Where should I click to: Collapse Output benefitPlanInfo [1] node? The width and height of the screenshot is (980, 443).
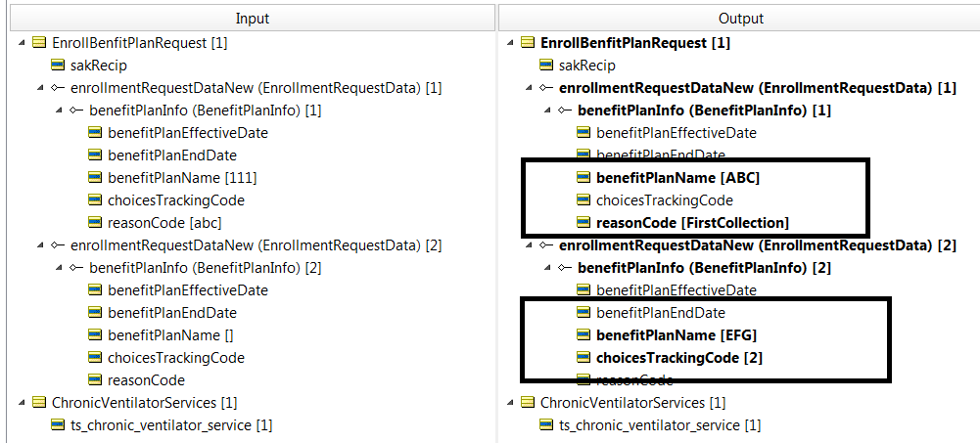click(548, 111)
